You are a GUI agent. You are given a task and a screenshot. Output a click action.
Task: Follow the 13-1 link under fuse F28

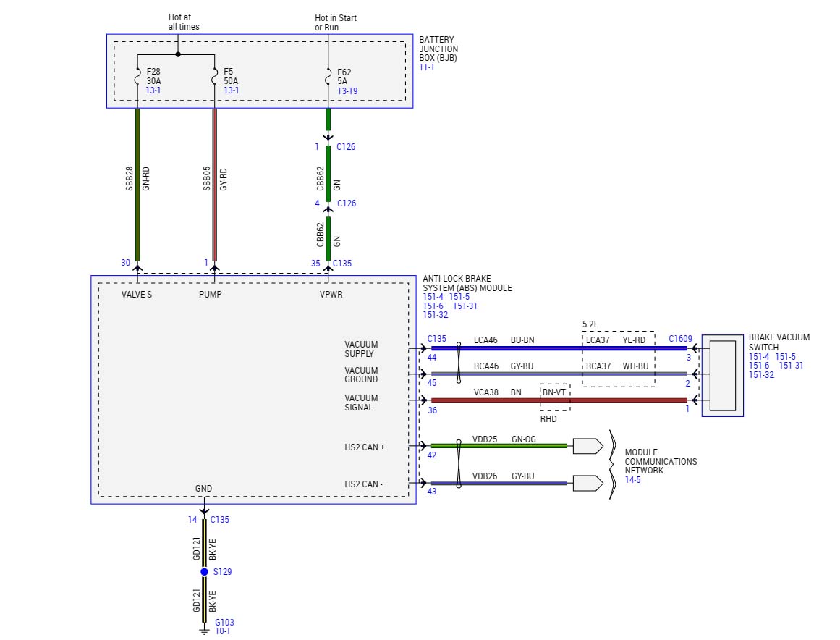pyautogui.click(x=153, y=91)
